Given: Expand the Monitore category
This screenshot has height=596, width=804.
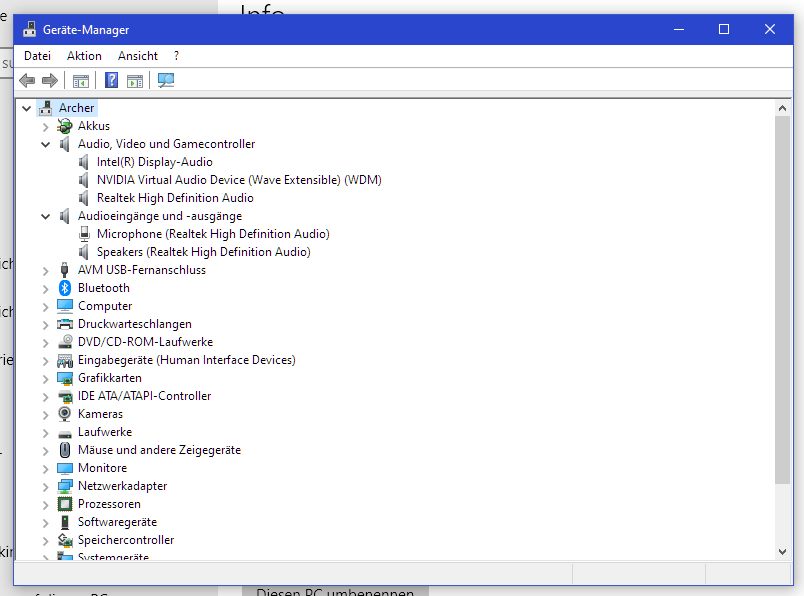Looking at the screenshot, I should [x=46, y=468].
